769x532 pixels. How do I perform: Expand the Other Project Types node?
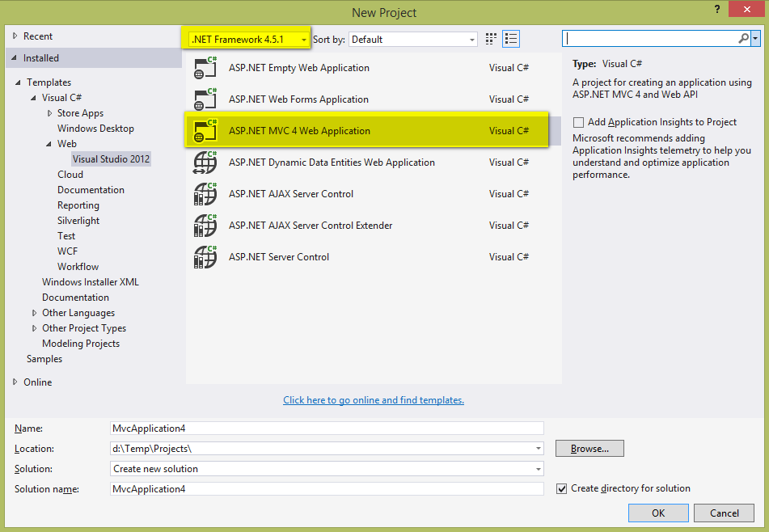34,328
